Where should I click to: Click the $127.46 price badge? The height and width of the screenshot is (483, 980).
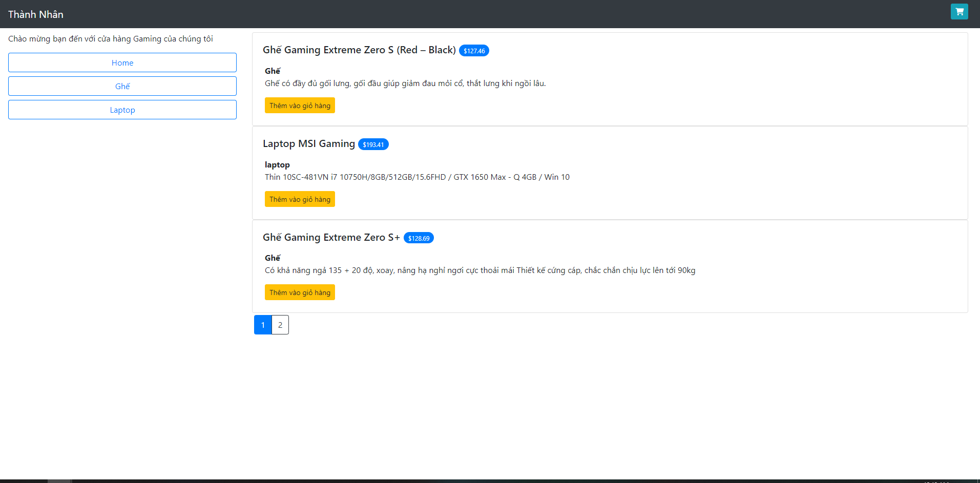(x=473, y=51)
